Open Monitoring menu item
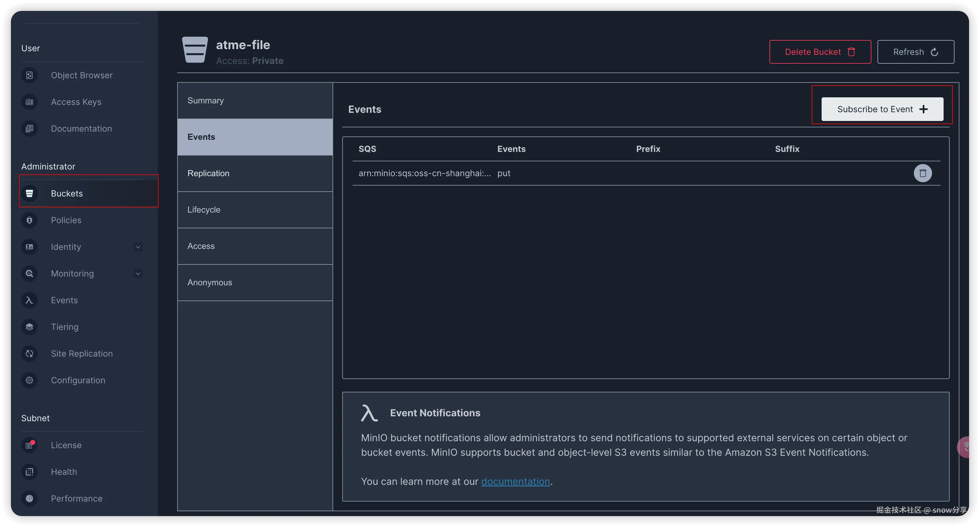This screenshot has height=527, width=980. click(82, 274)
